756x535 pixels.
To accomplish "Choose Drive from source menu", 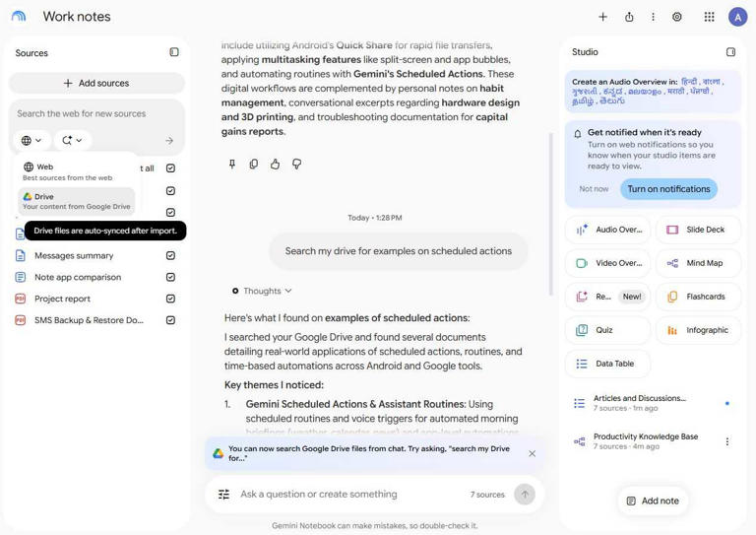I will click(76, 201).
